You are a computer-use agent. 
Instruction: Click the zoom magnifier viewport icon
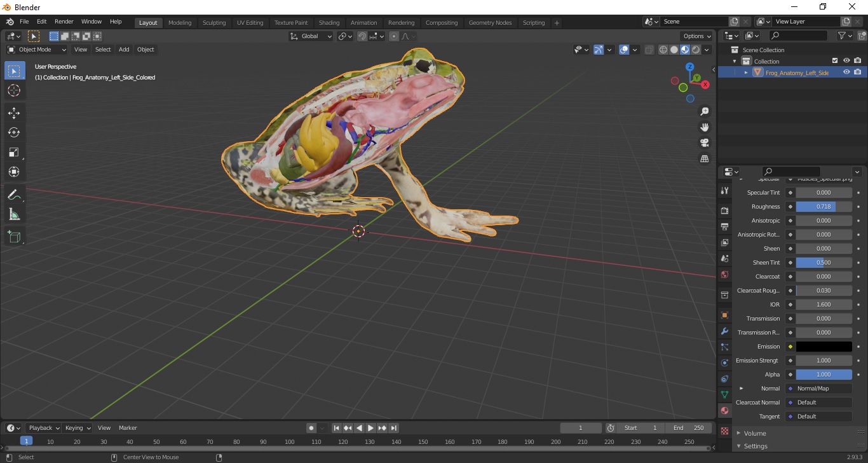(704, 111)
